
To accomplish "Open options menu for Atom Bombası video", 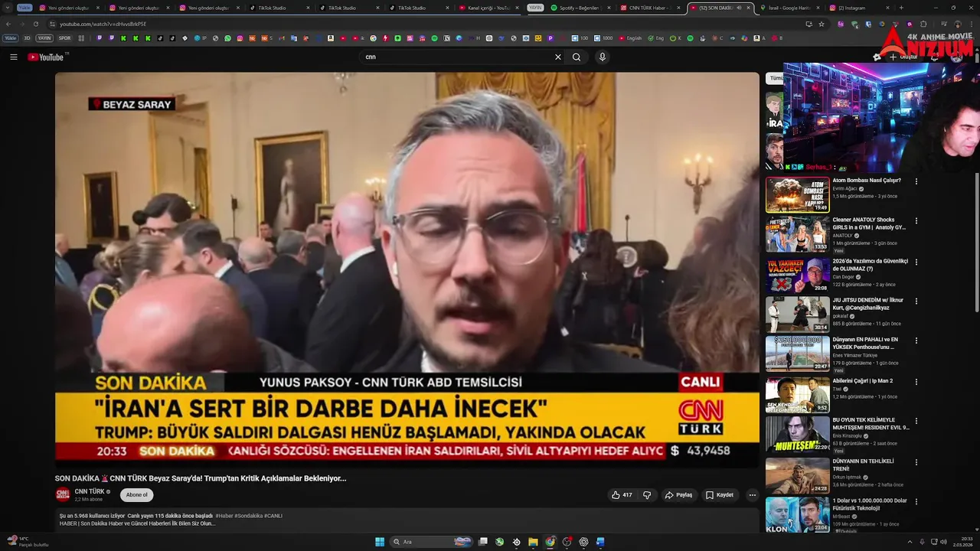I will 916,181.
